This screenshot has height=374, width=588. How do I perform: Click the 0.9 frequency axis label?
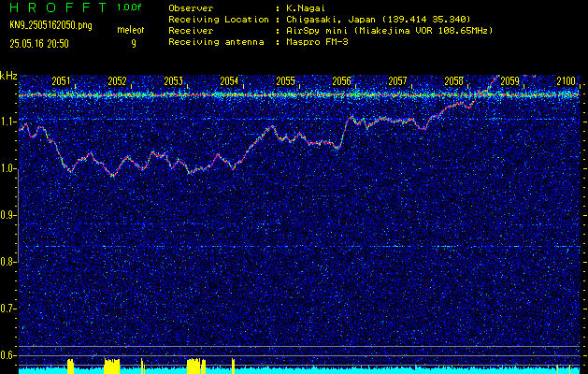[x=8, y=215]
